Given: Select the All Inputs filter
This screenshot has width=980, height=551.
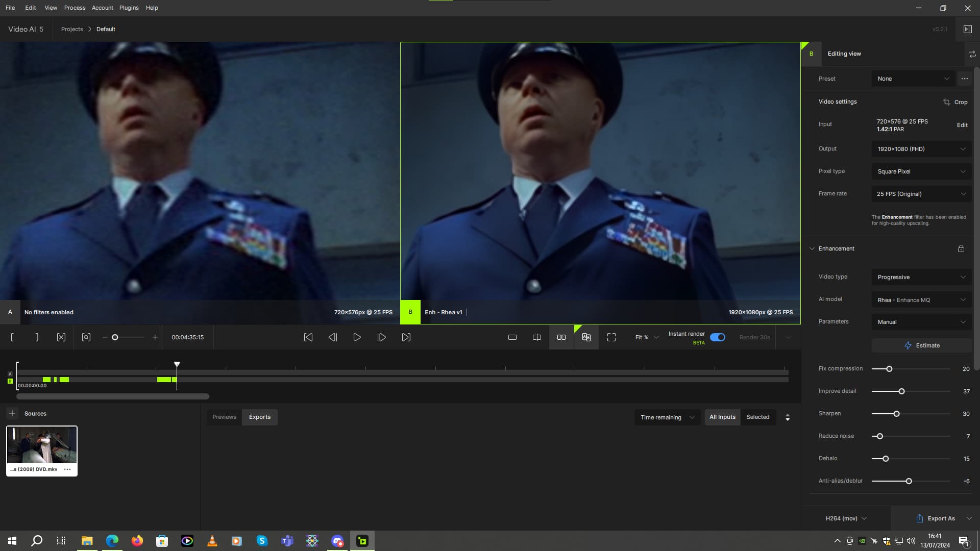Looking at the screenshot, I should point(722,417).
